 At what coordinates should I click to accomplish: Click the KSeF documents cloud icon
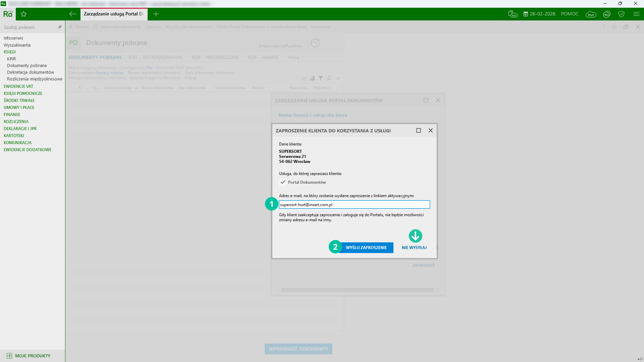click(x=513, y=14)
